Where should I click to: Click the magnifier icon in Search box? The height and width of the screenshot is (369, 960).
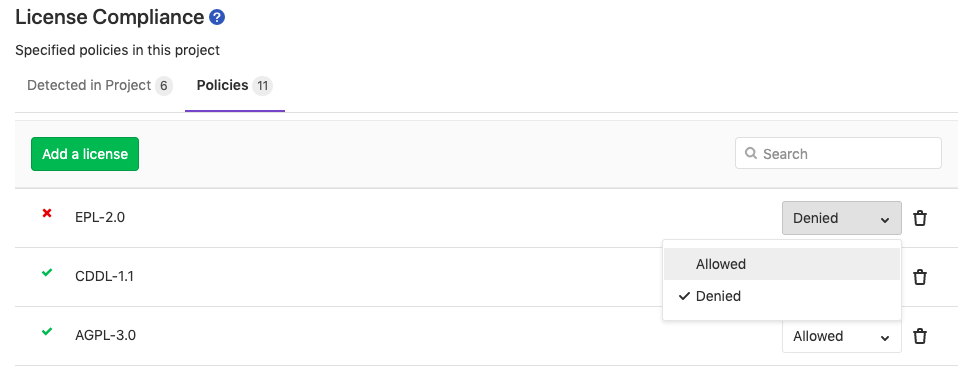click(751, 153)
